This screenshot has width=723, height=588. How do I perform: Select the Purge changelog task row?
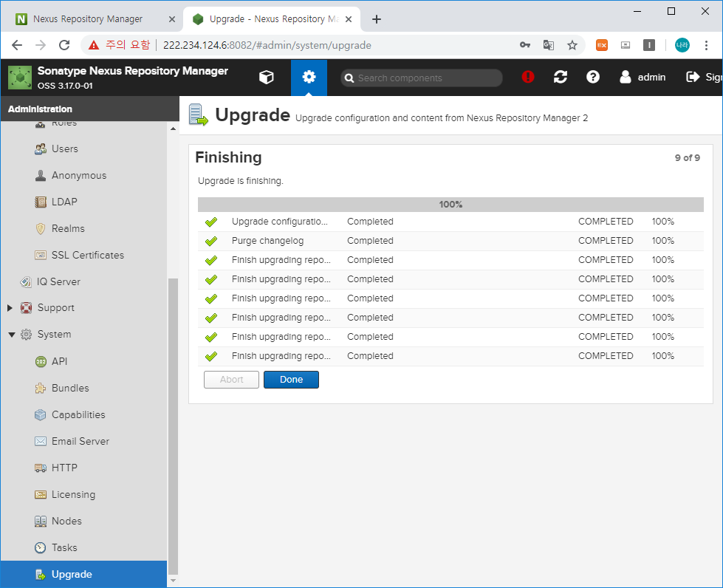tap(450, 241)
